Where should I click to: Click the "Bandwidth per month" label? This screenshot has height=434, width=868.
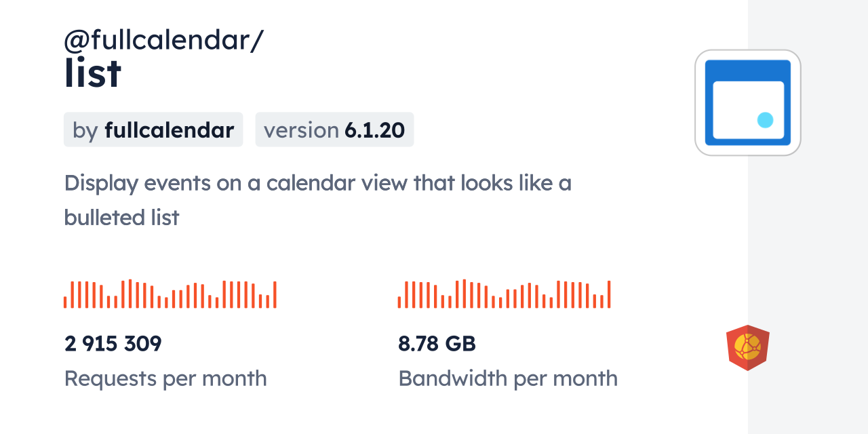coord(508,378)
